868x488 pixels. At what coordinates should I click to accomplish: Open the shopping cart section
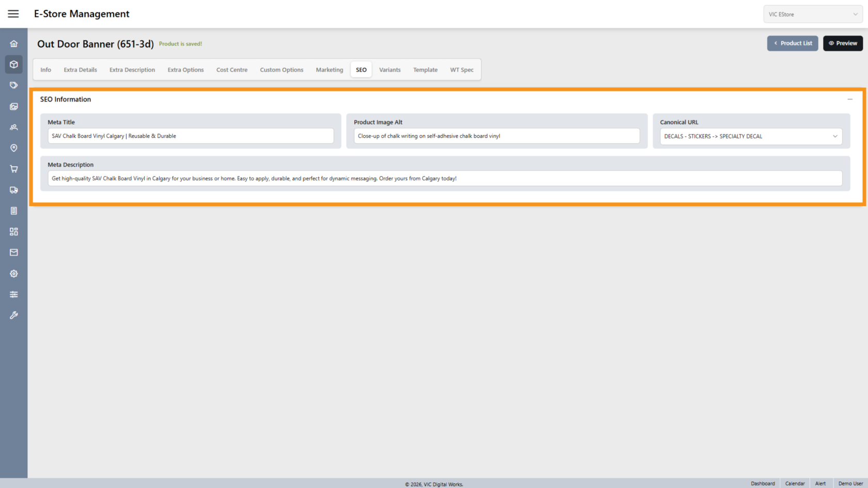point(14,169)
